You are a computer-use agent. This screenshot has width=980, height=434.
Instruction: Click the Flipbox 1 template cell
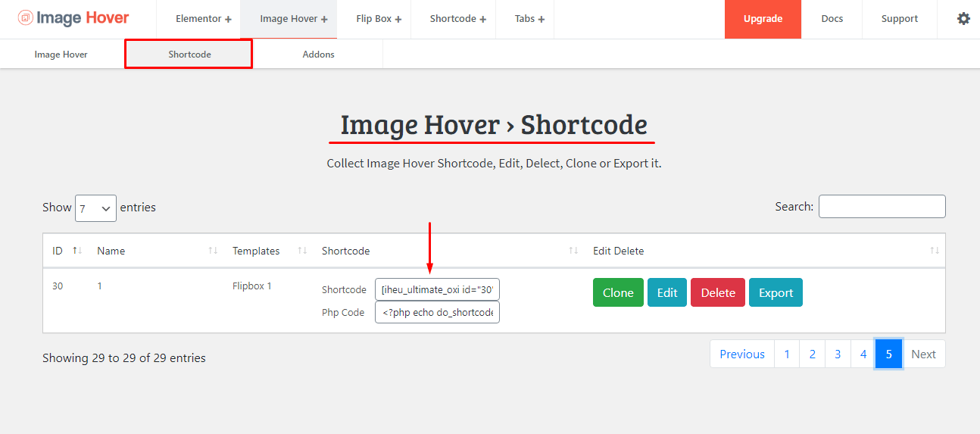[251, 286]
